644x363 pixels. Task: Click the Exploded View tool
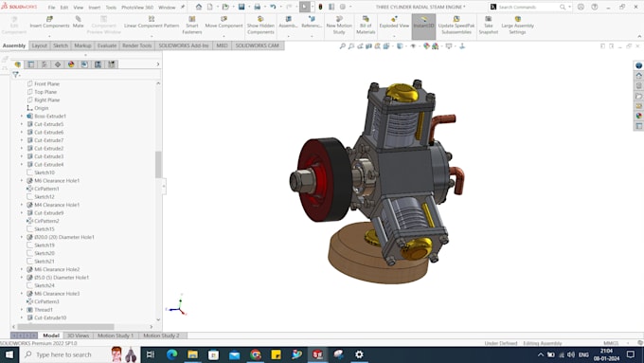[394, 22]
